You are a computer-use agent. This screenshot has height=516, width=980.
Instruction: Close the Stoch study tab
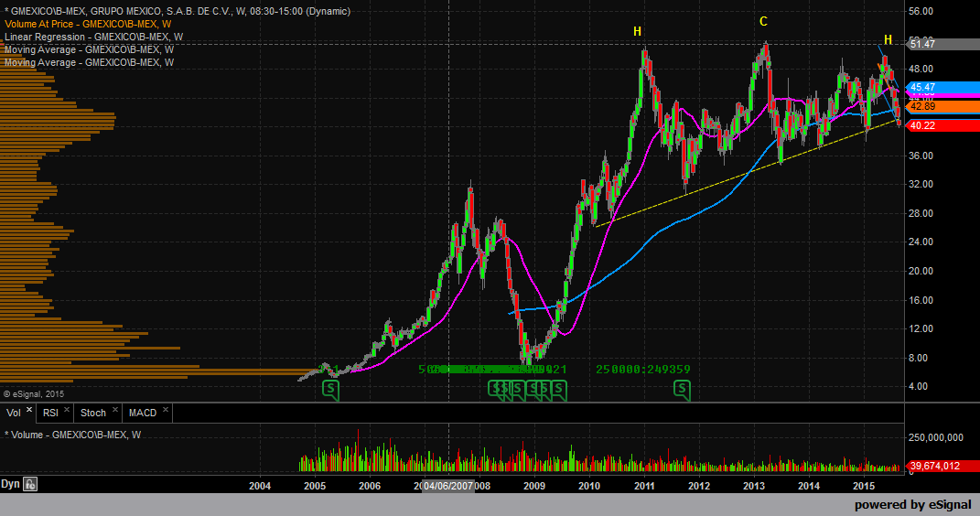[115, 410]
